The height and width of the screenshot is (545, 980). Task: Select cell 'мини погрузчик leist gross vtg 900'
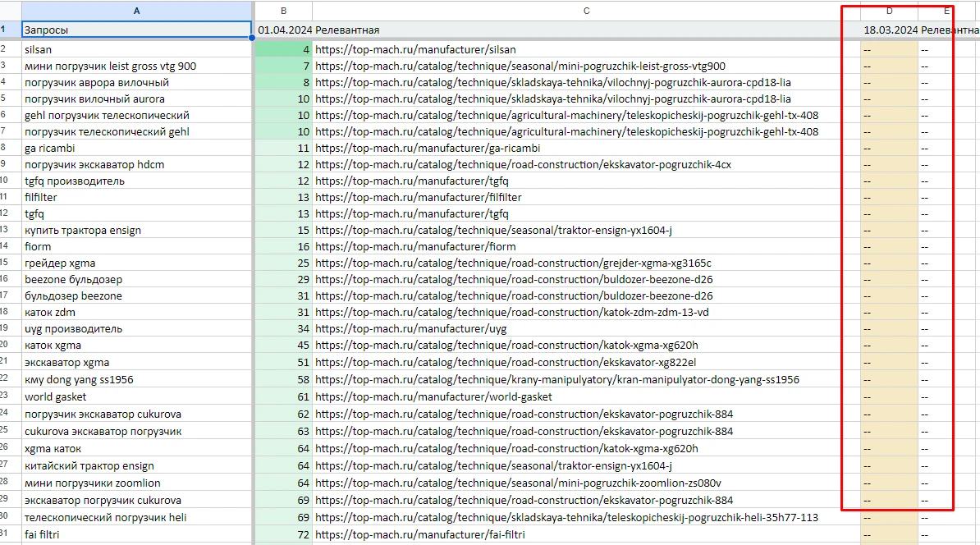point(136,66)
